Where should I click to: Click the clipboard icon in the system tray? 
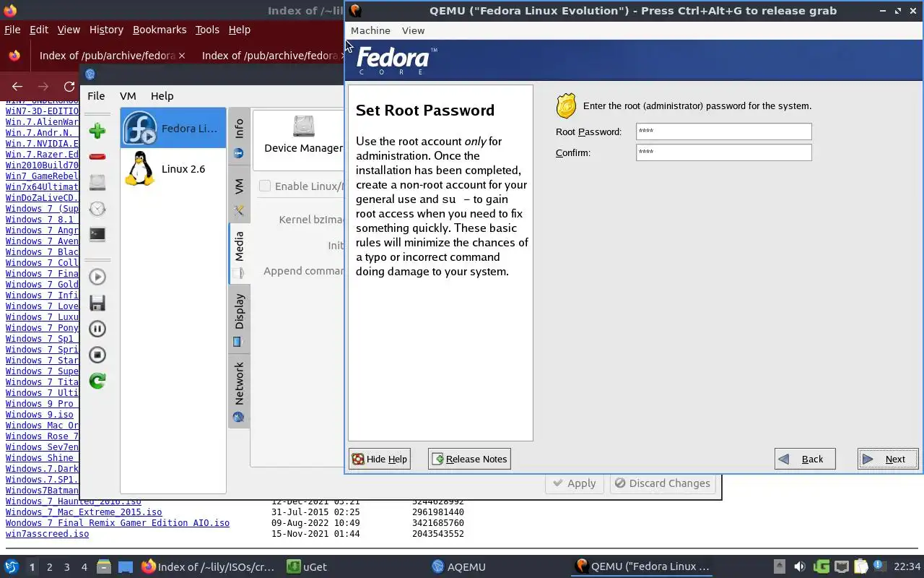point(860,566)
